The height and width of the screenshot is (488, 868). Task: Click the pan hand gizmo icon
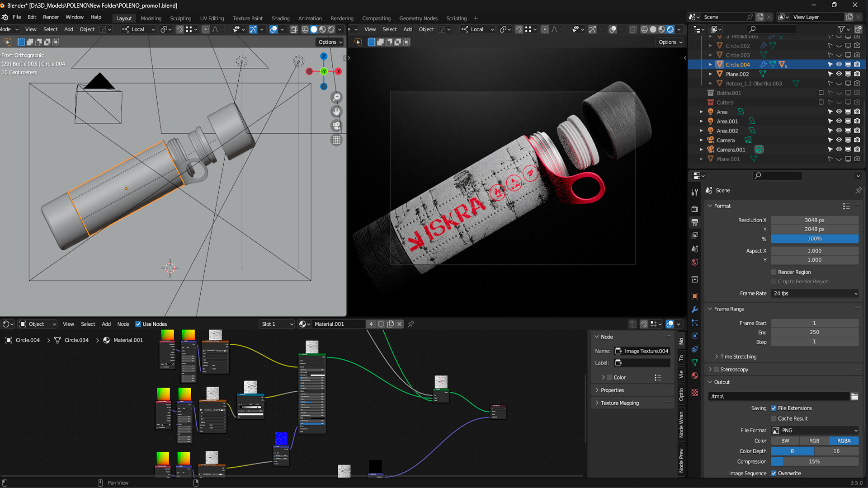[336, 111]
